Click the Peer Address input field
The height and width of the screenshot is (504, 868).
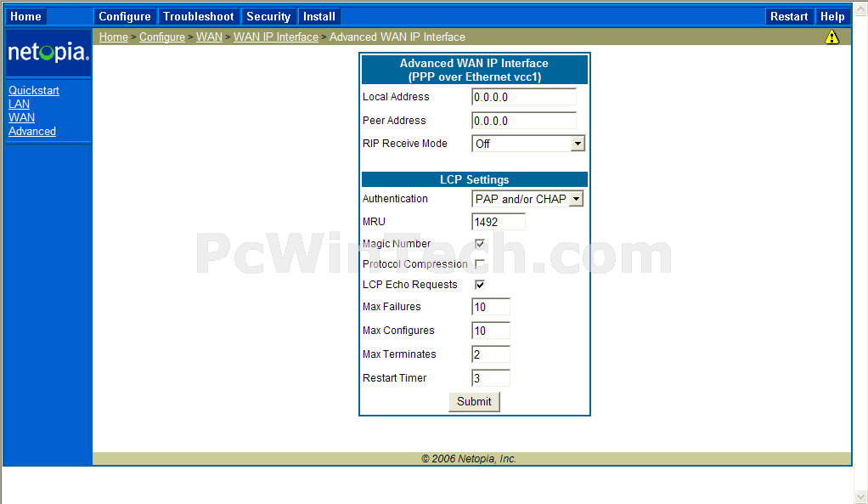click(524, 121)
